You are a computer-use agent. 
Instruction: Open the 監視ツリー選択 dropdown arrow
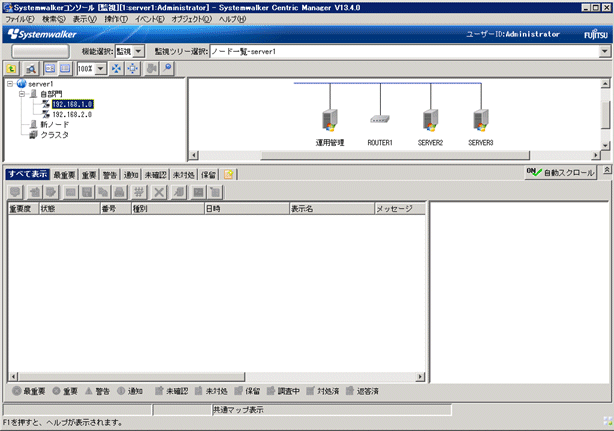coord(605,51)
